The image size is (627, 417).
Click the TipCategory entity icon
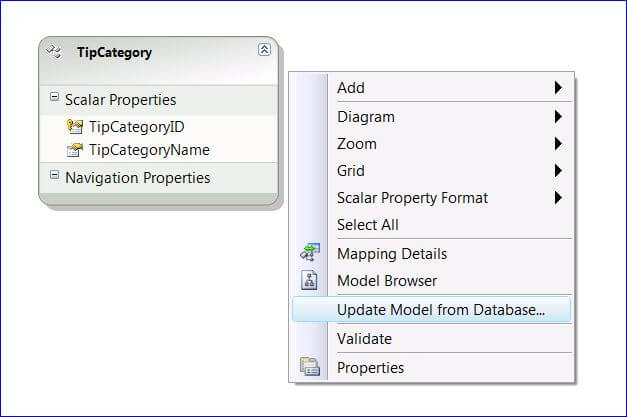[x=53, y=51]
